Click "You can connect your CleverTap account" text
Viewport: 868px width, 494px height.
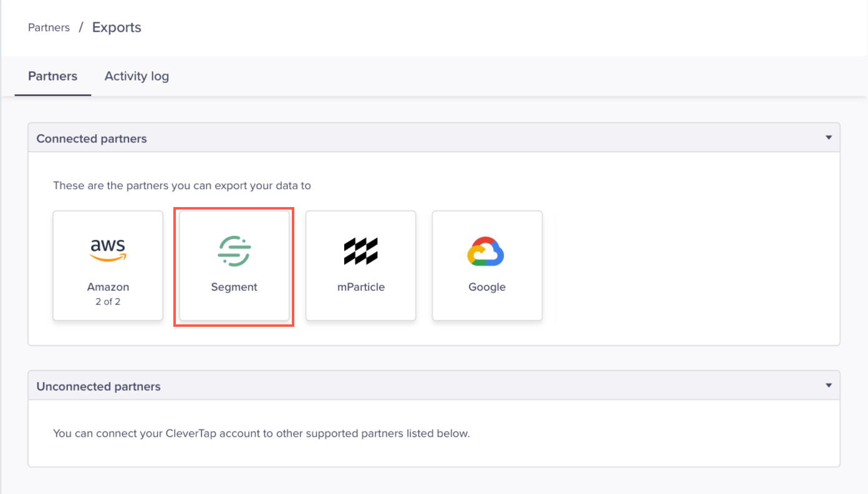261,433
